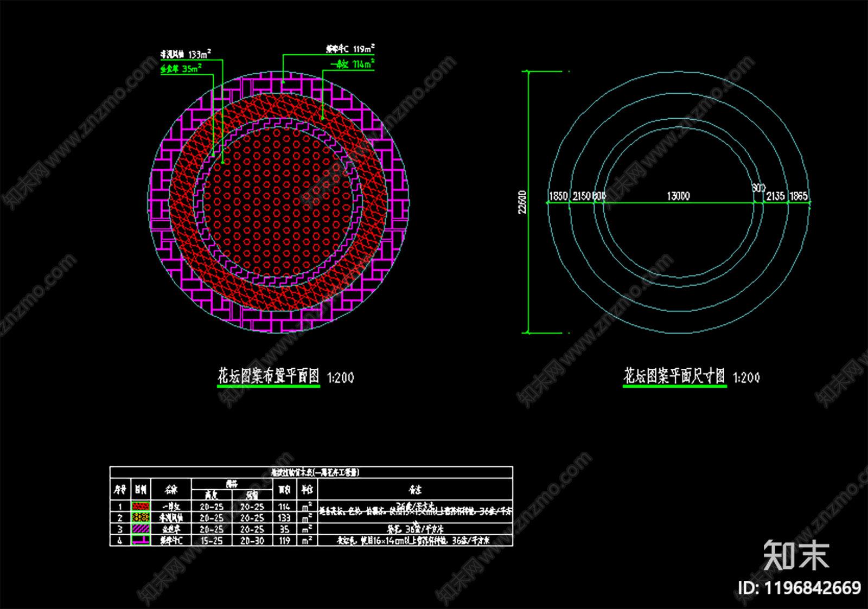Select the leftmost 1850 dimension value

tap(558, 196)
